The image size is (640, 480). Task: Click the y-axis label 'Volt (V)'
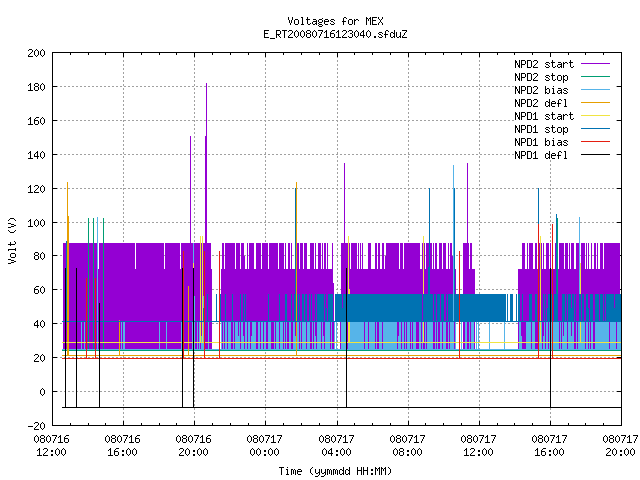pos(12,240)
